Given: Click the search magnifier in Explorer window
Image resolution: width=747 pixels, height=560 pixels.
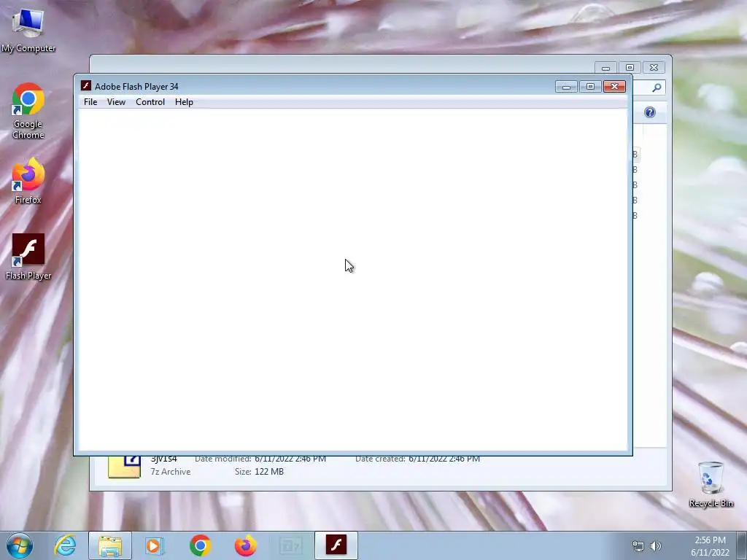Looking at the screenshot, I should pyautogui.click(x=657, y=87).
